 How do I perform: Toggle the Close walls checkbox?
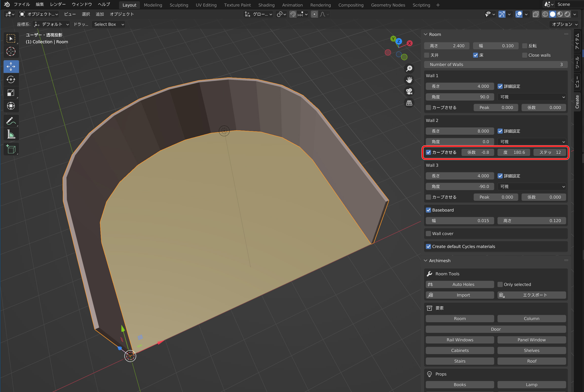coord(525,55)
